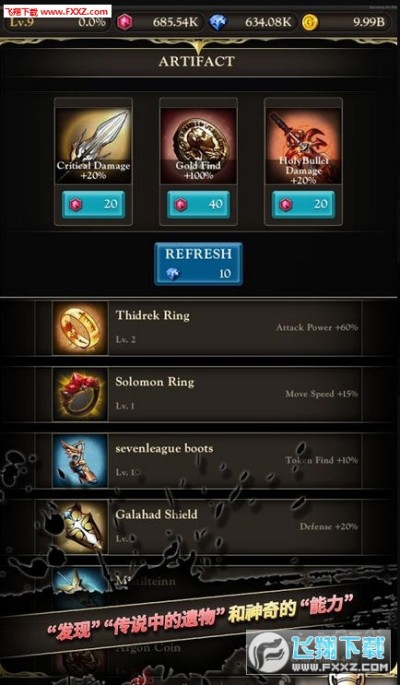Tap the Thidrek Ring icon
Screen dimensions: 400x685
pos(80,328)
